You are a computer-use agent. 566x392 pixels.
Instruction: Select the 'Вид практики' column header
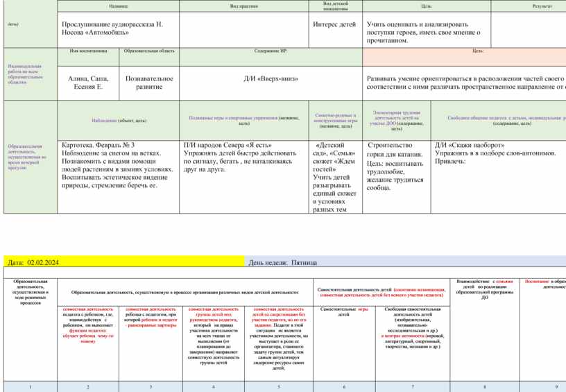(x=244, y=6)
